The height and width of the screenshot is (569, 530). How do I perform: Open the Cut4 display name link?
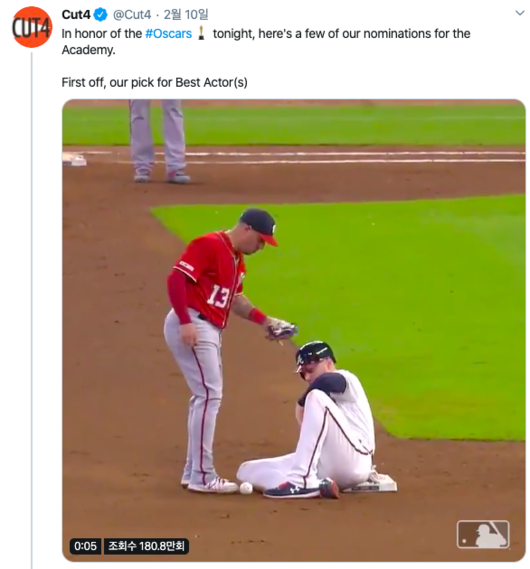[x=76, y=15]
